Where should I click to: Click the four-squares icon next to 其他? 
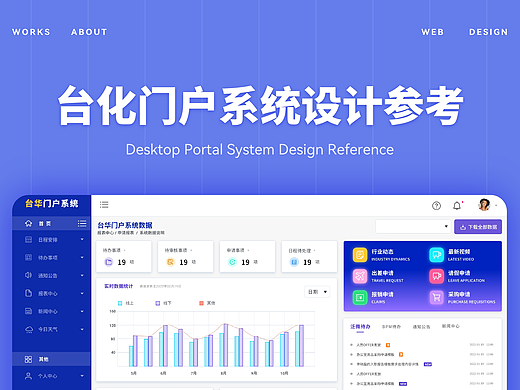[29, 359]
